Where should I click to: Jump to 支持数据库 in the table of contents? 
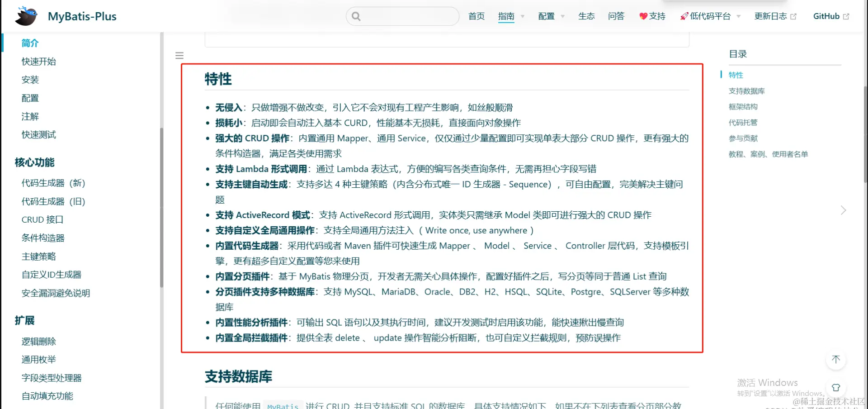click(747, 91)
